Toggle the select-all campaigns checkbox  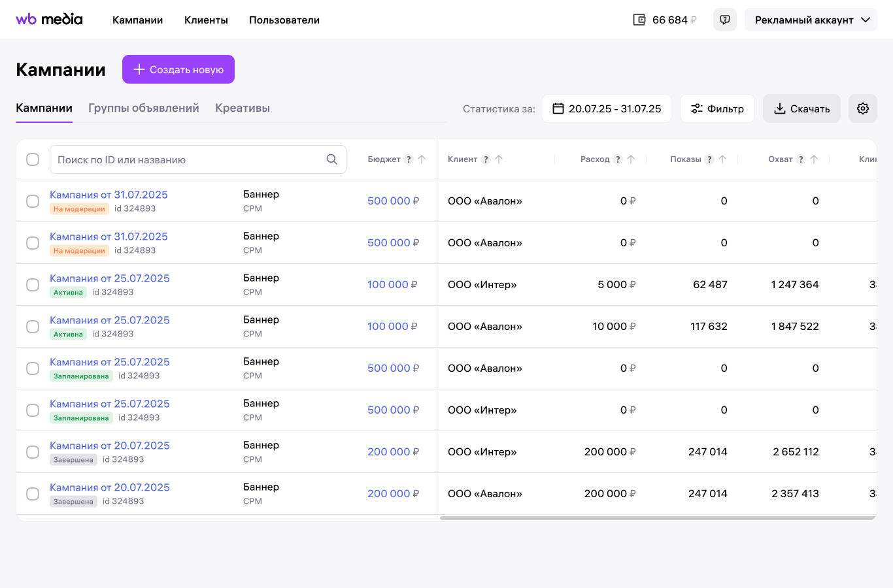(33, 159)
